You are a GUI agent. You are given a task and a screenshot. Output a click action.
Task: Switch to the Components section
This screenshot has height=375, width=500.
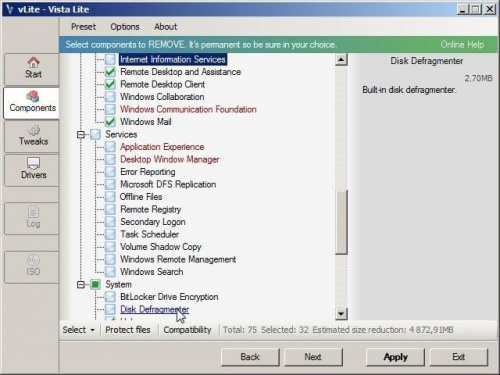(32, 103)
